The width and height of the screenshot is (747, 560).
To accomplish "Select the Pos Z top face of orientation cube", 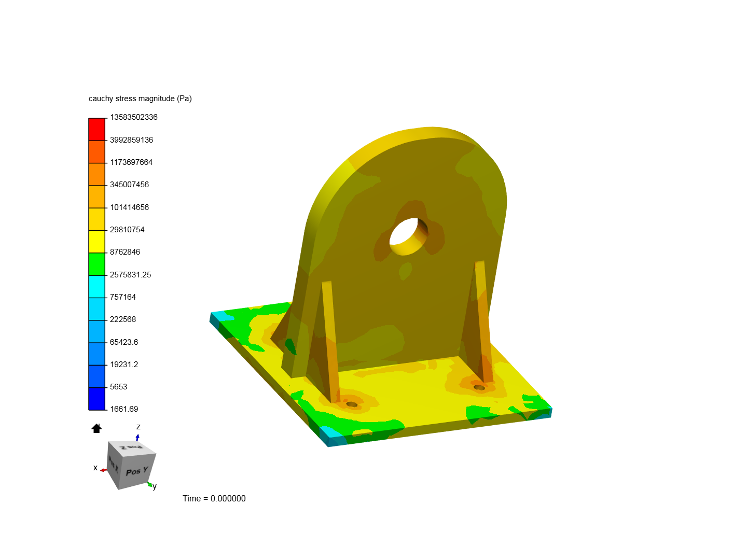I will pos(132,447).
